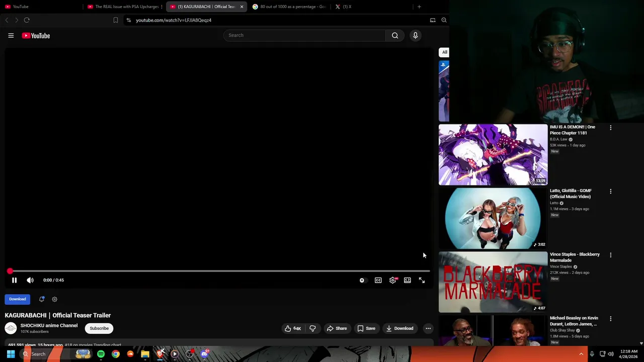
Task: Open Vince Staples - Blackberry Marmalade title
Action: [575, 257]
